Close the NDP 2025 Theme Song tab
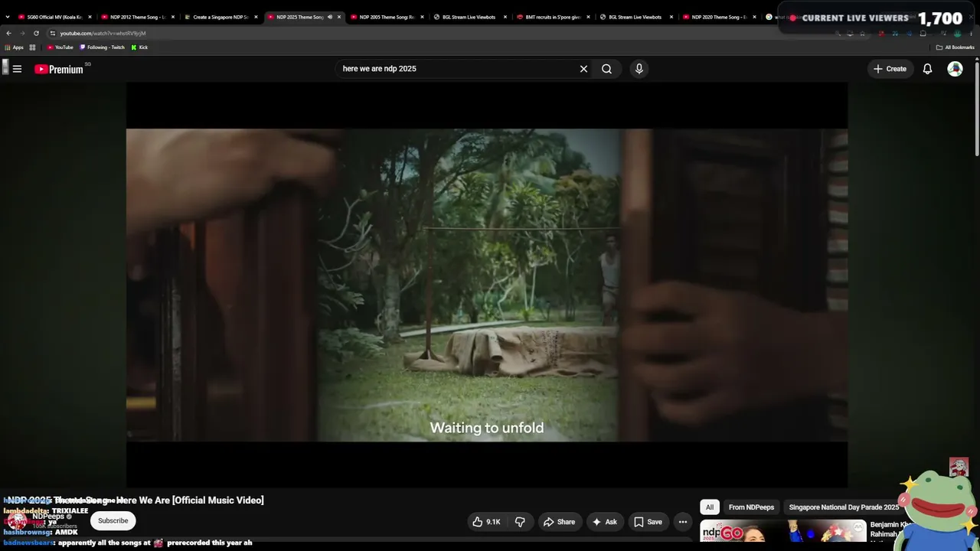The width and height of the screenshot is (980, 551). pos(339,17)
